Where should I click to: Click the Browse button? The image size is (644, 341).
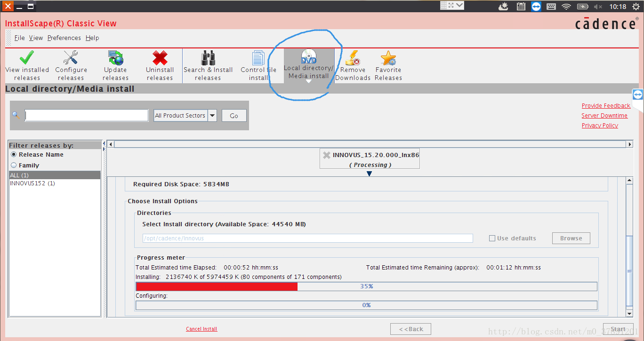(571, 238)
